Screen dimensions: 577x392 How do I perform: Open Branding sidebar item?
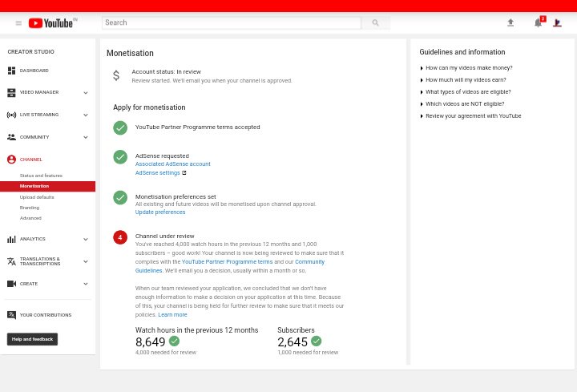30,208
